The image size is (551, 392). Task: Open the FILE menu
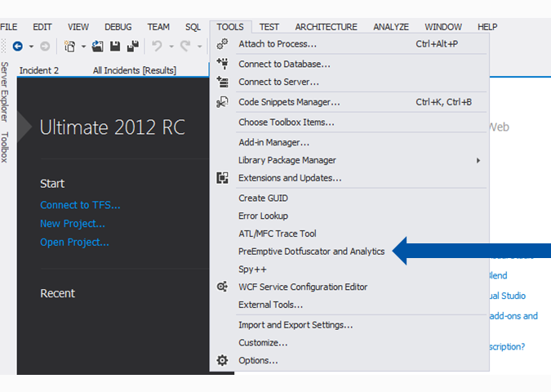coord(8,27)
